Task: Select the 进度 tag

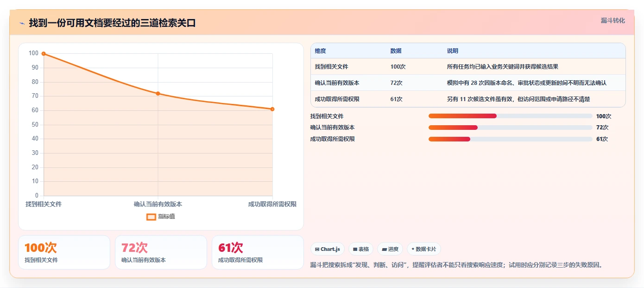Action: (390, 249)
